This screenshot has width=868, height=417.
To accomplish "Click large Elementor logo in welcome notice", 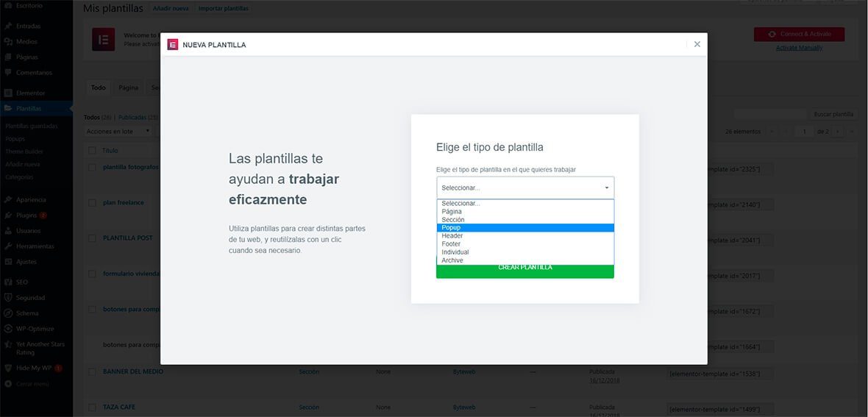I will 104,40.
